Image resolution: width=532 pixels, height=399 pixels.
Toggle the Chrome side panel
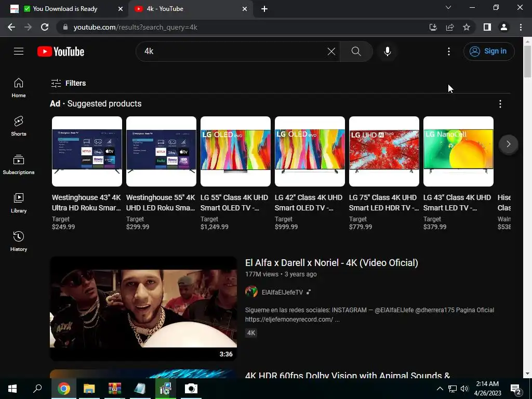[x=487, y=27]
